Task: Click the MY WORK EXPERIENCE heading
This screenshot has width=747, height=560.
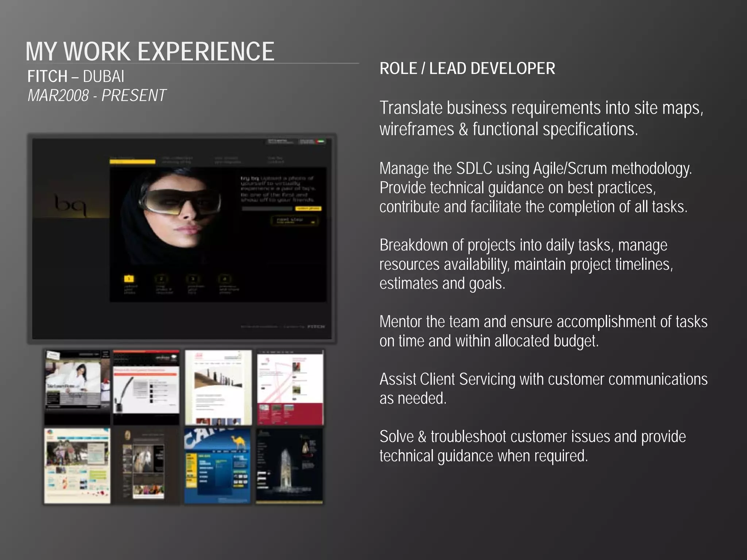Action: point(150,51)
